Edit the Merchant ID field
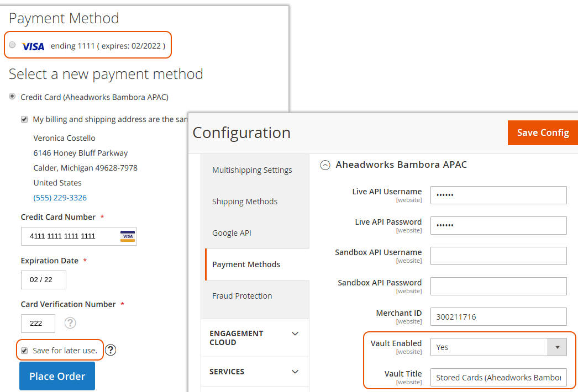 [x=498, y=316]
